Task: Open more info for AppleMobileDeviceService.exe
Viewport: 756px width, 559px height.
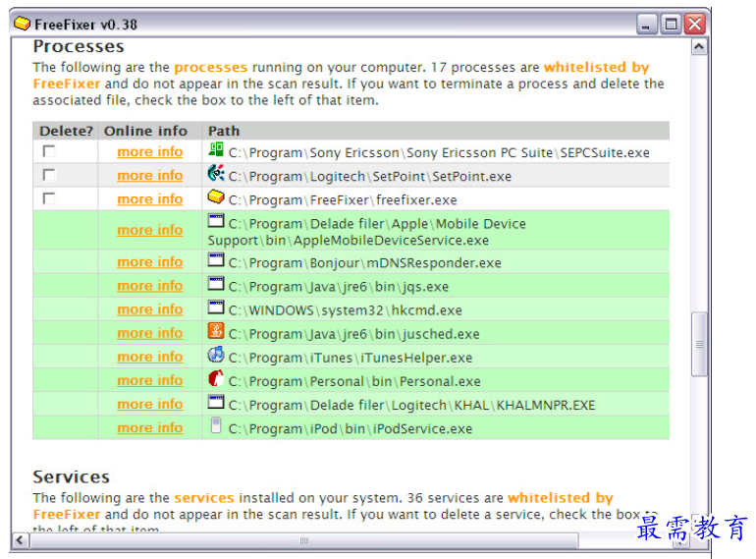Action: point(150,230)
